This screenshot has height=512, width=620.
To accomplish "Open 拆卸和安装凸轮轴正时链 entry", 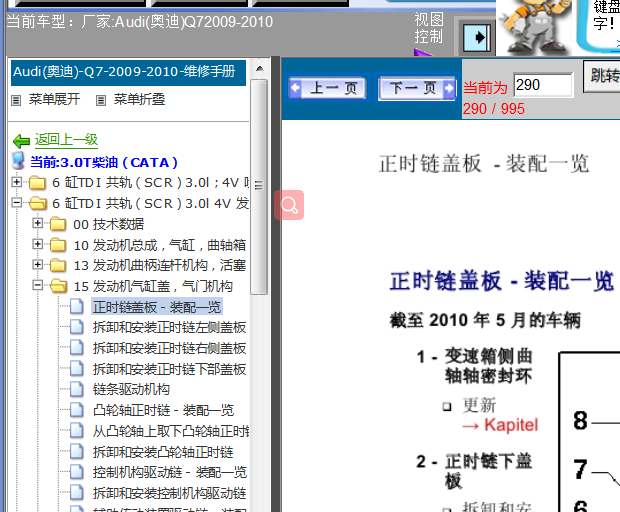I will [163, 452].
